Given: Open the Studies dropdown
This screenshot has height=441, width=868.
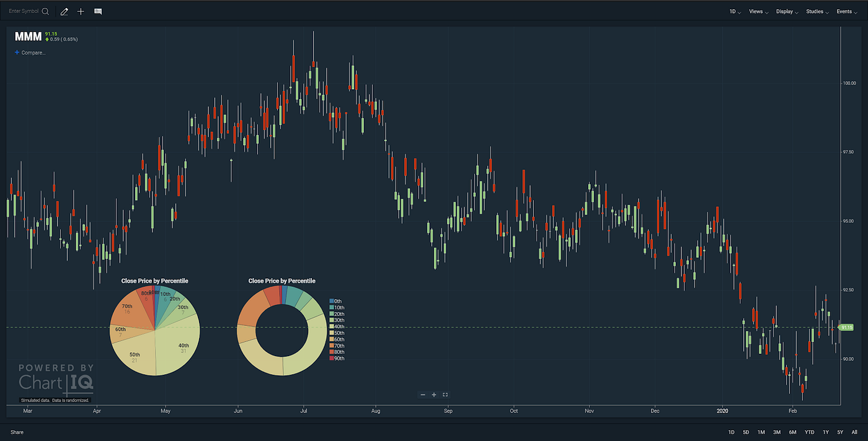Looking at the screenshot, I should pyautogui.click(x=817, y=11).
